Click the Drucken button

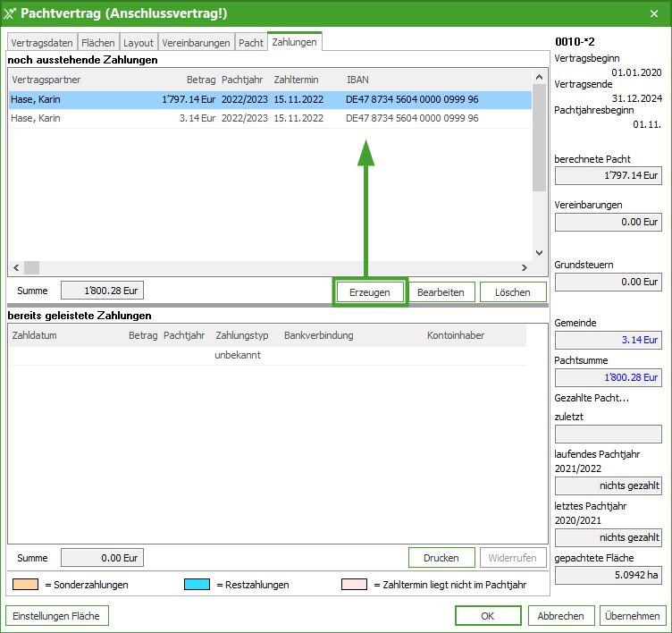point(441,558)
